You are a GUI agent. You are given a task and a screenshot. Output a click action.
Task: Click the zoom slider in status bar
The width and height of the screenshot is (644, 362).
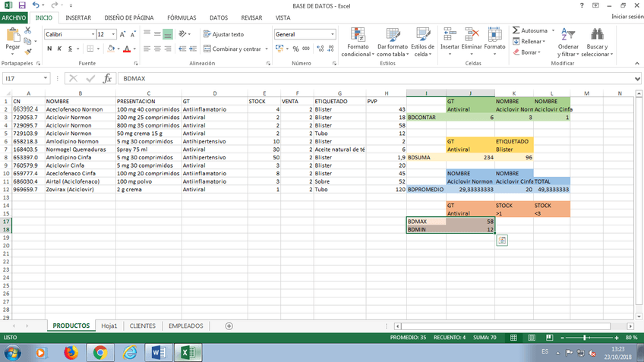[x=584, y=337]
